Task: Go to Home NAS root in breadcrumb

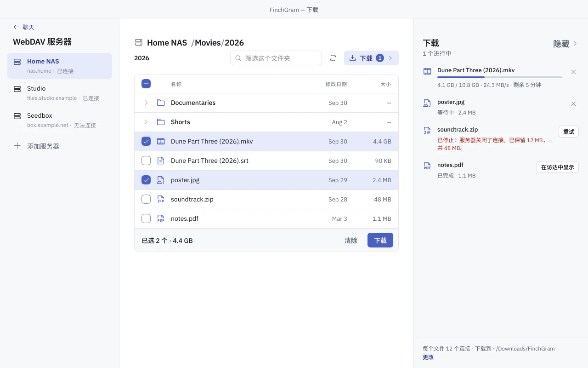Action: coord(167,43)
